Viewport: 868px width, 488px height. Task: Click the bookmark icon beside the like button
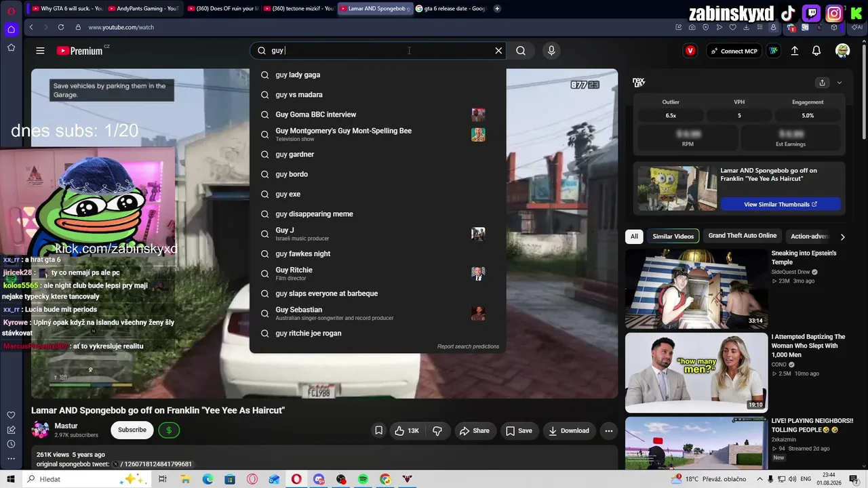click(378, 430)
